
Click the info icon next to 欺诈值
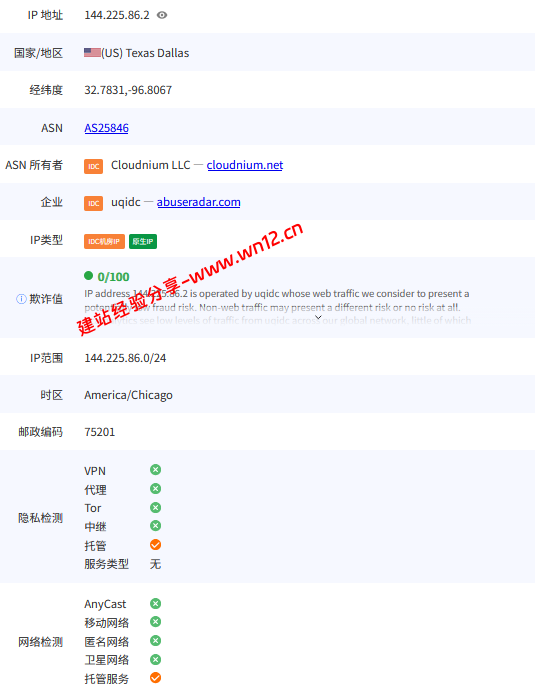21,299
